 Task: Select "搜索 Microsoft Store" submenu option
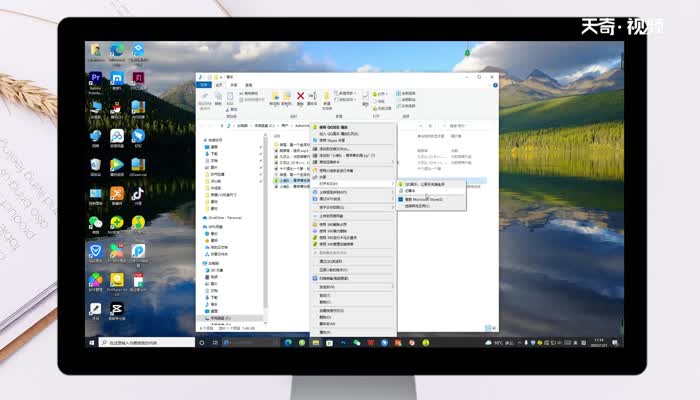[x=422, y=199]
